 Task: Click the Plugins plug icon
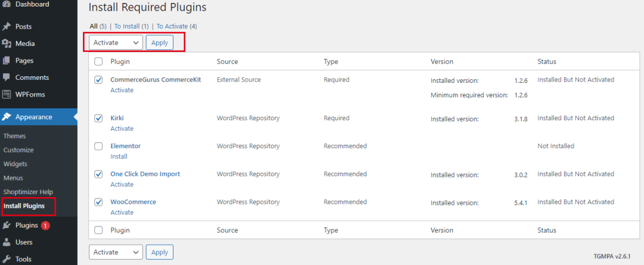tap(7, 226)
